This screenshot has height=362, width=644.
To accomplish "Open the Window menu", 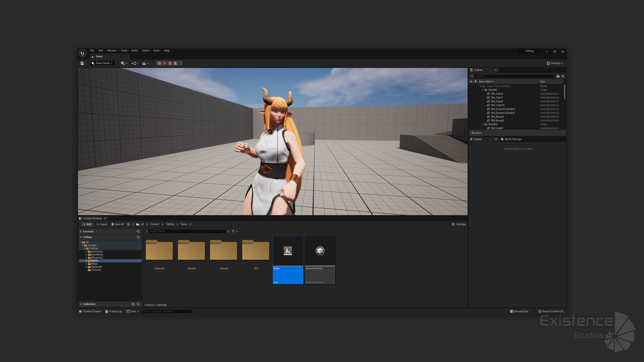I will pyautogui.click(x=112, y=50).
